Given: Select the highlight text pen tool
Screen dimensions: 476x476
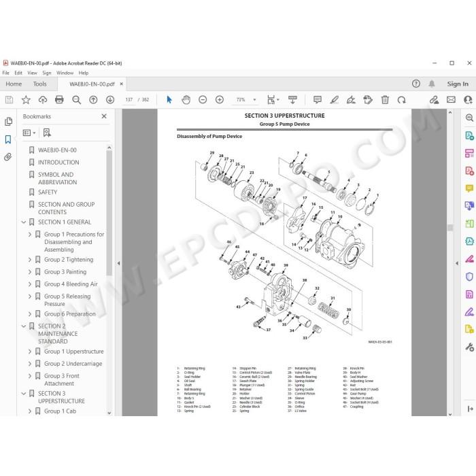Looking at the screenshot, I should pyautogui.click(x=335, y=99).
